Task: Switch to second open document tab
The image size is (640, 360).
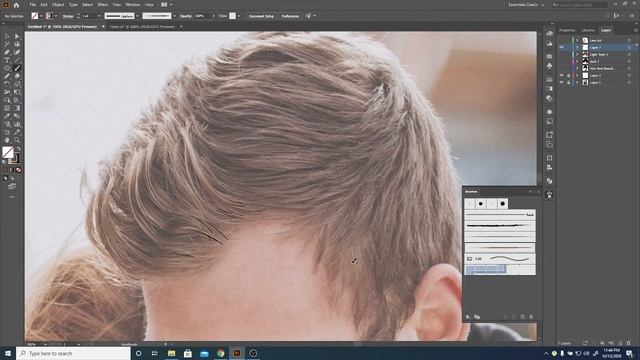Action: click(x=142, y=27)
